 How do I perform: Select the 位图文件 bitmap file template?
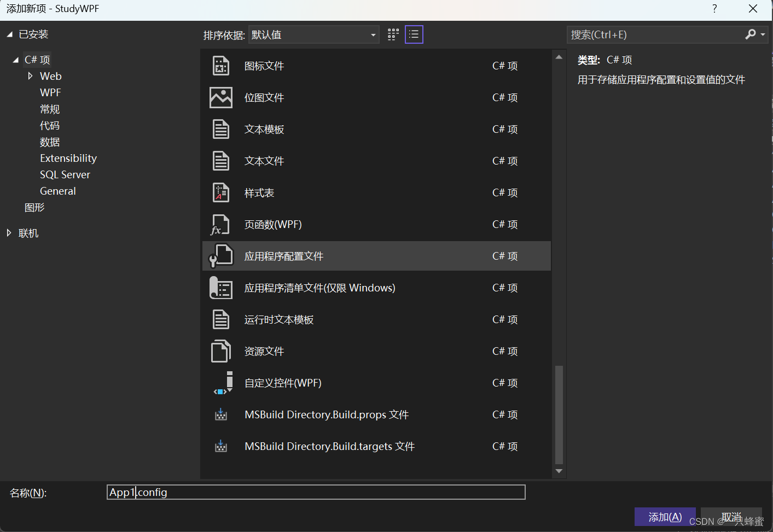[x=264, y=97]
